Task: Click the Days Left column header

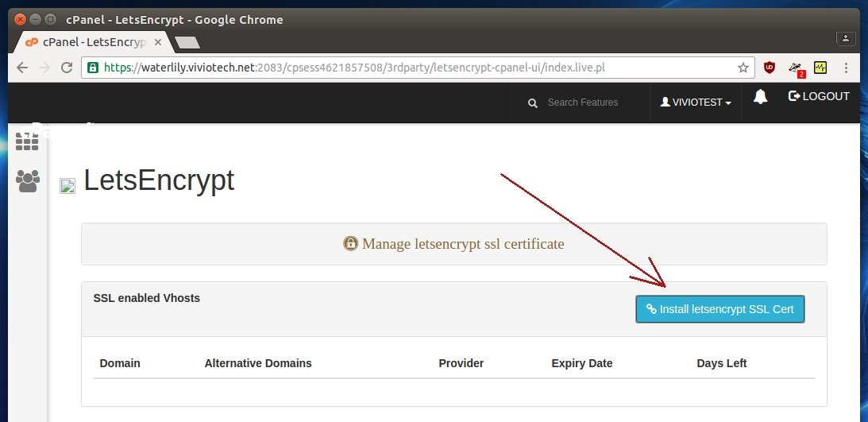Action: [x=721, y=363]
